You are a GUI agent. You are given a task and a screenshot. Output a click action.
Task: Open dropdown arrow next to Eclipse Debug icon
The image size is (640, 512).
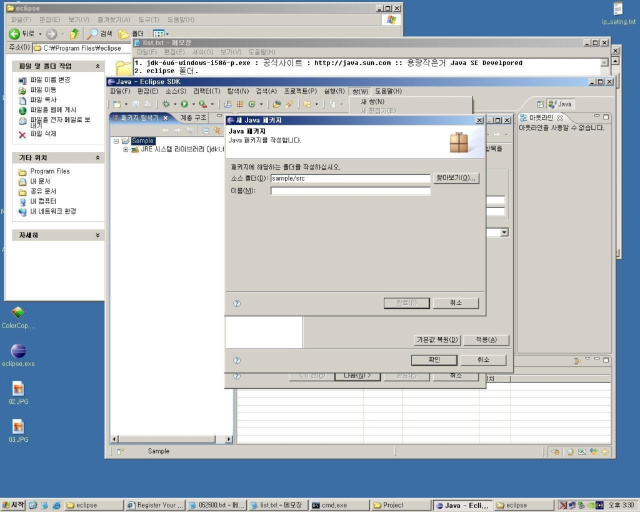175,105
